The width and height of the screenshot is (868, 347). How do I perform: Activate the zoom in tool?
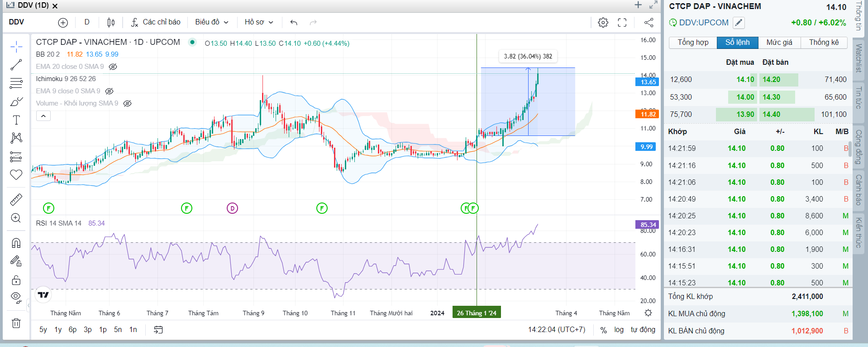point(16,218)
